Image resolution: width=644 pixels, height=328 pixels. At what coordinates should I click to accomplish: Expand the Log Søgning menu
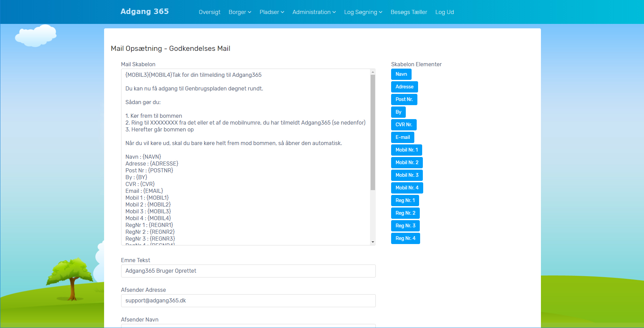pos(363,12)
